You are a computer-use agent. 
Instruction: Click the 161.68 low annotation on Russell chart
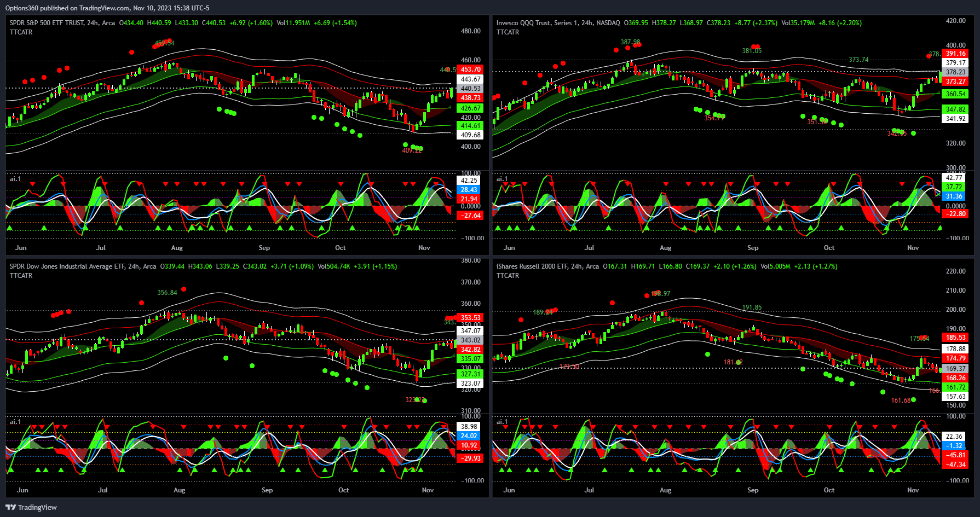pyautogui.click(x=901, y=400)
